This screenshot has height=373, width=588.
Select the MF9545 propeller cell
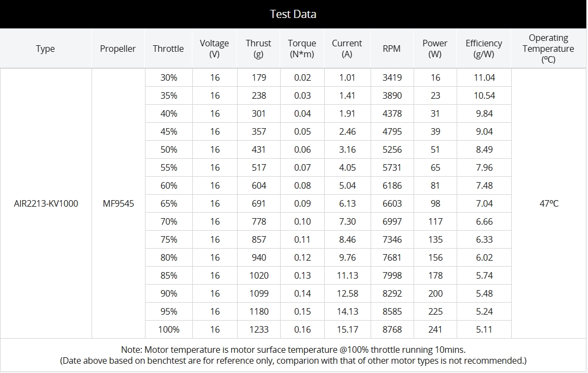pos(118,203)
